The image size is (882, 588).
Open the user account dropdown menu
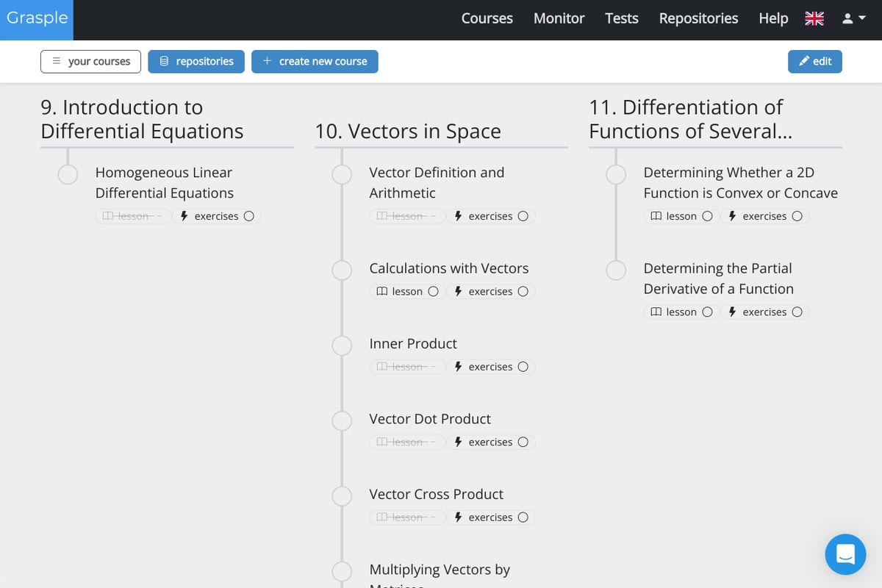[853, 18]
